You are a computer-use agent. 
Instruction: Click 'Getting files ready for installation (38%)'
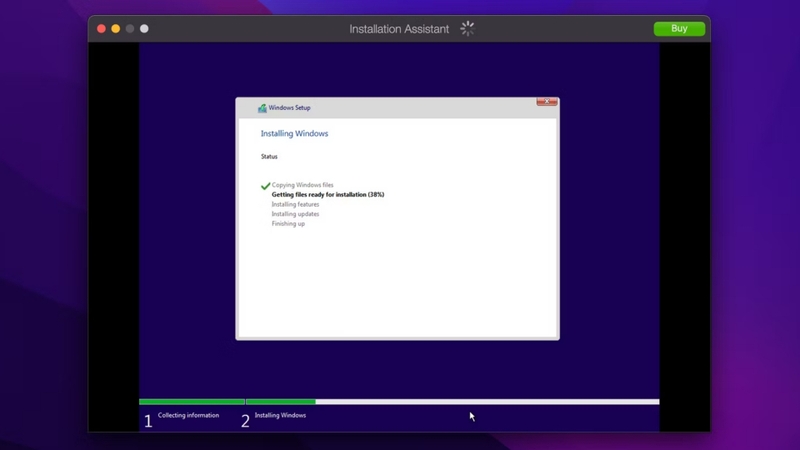tap(328, 194)
